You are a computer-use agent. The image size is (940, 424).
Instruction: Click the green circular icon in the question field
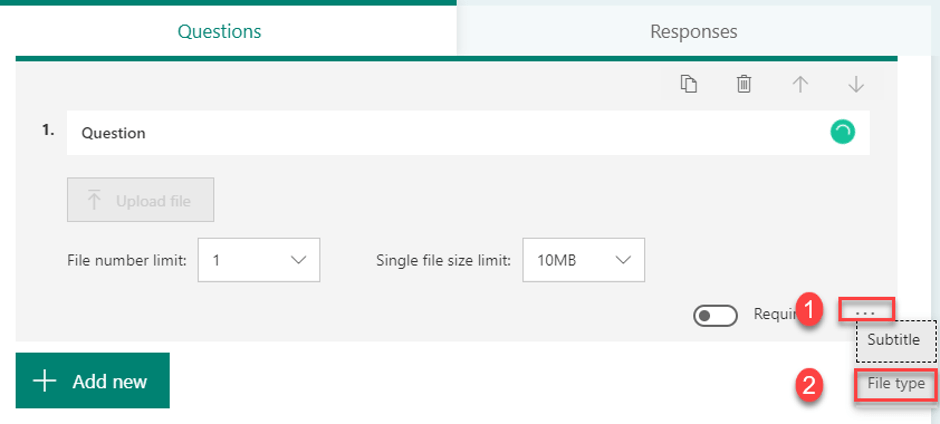(x=842, y=132)
